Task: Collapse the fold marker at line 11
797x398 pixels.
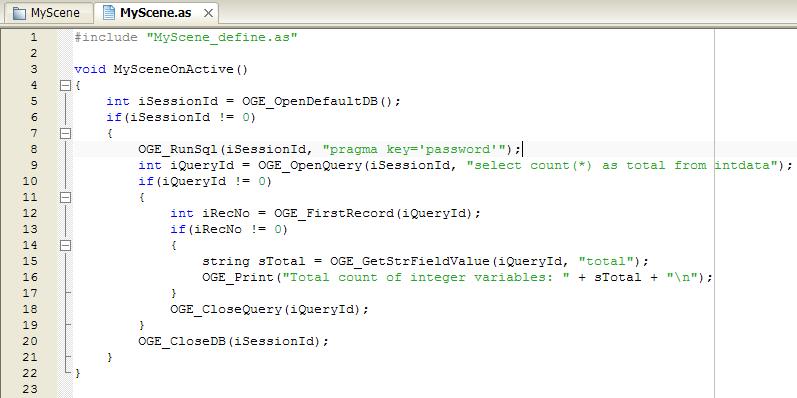Action: (65, 197)
